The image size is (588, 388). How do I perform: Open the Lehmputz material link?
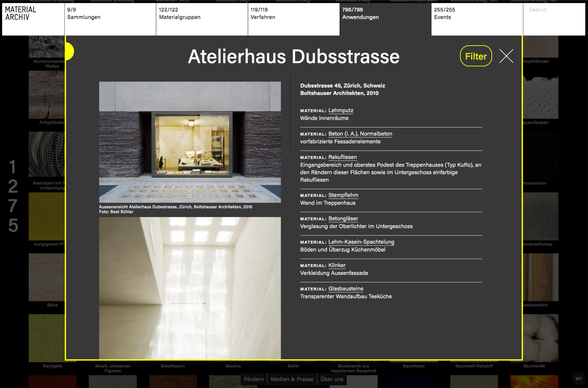tap(341, 111)
